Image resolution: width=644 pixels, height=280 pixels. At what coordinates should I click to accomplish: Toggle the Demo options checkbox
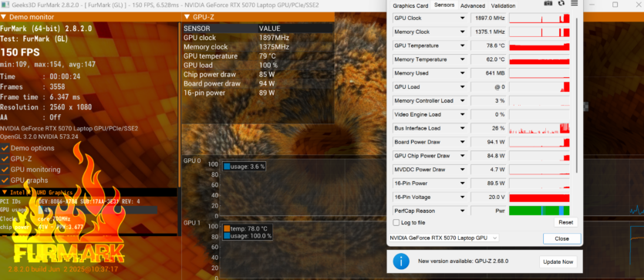(5, 148)
